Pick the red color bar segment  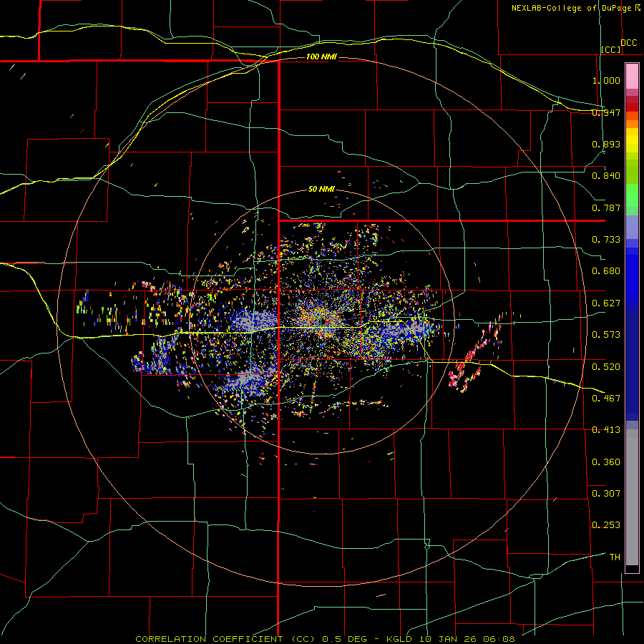(632, 107)
